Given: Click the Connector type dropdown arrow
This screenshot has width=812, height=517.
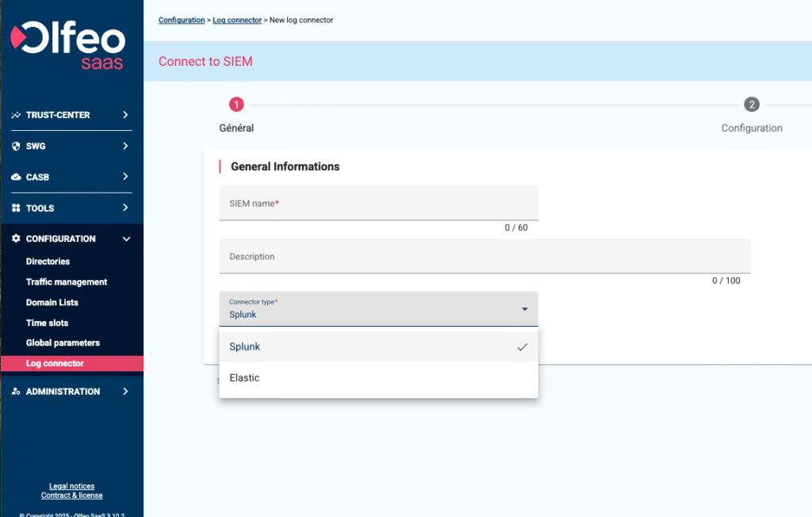Looking at the screenshot, I should (524, 308).
